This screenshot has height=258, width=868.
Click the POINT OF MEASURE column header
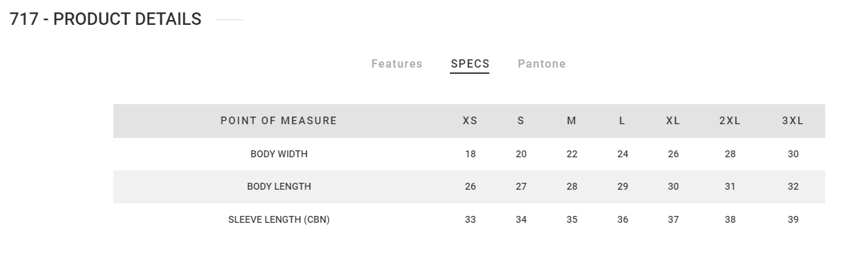(x=279, y=121)
